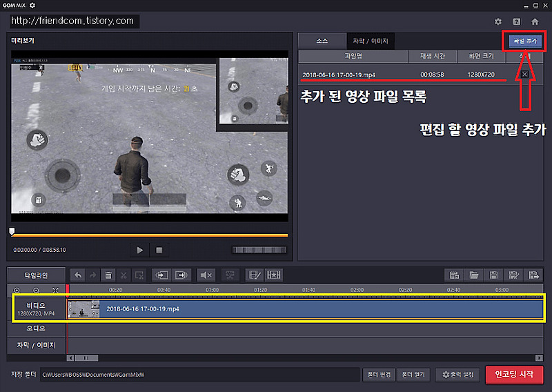The height and width of the screenshot is (392, 552).
Task: Click the 00:08:58 duration cell
Action: pyautogui.click(x=432, y=75)
